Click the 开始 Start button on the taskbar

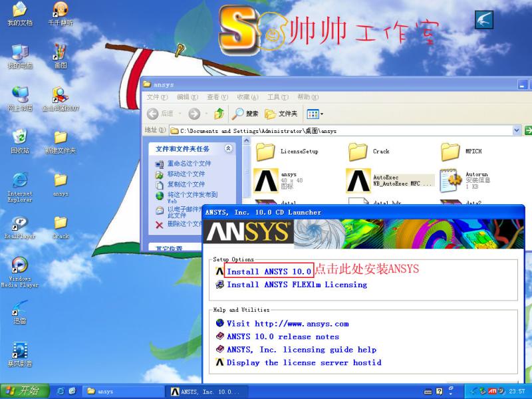[23, 391]
